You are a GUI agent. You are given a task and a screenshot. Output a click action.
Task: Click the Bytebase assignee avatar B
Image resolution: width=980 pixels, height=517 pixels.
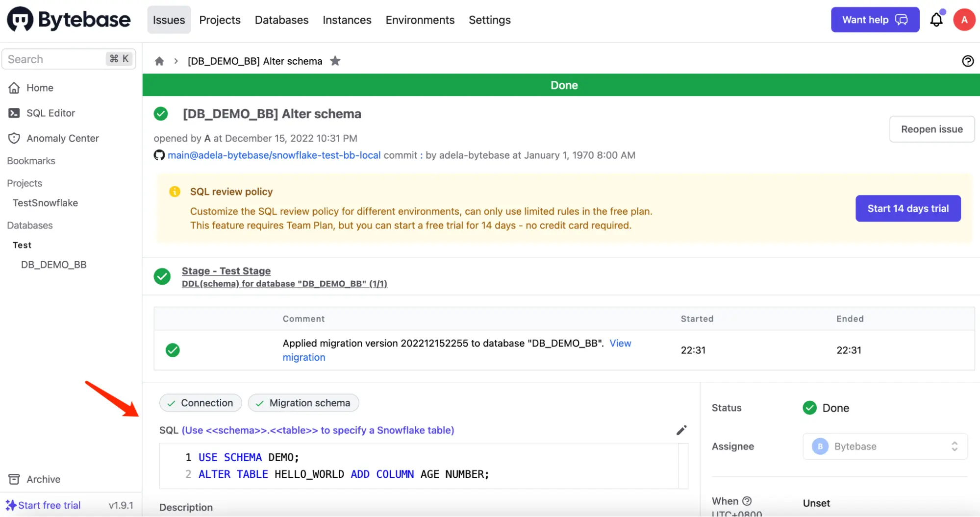click(x=820, y=446)
